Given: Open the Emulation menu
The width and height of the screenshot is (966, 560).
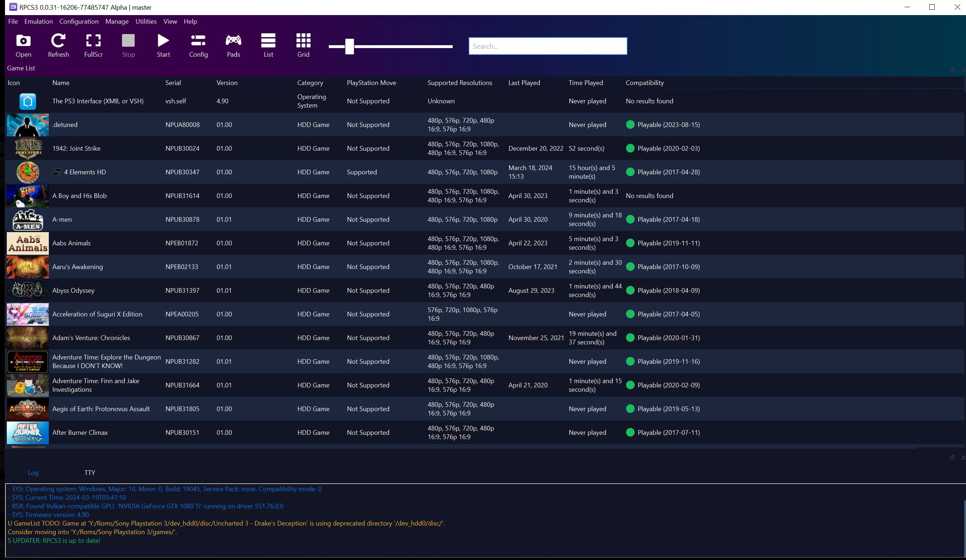Looking at the screenshot, I should [x=38, y=22].
